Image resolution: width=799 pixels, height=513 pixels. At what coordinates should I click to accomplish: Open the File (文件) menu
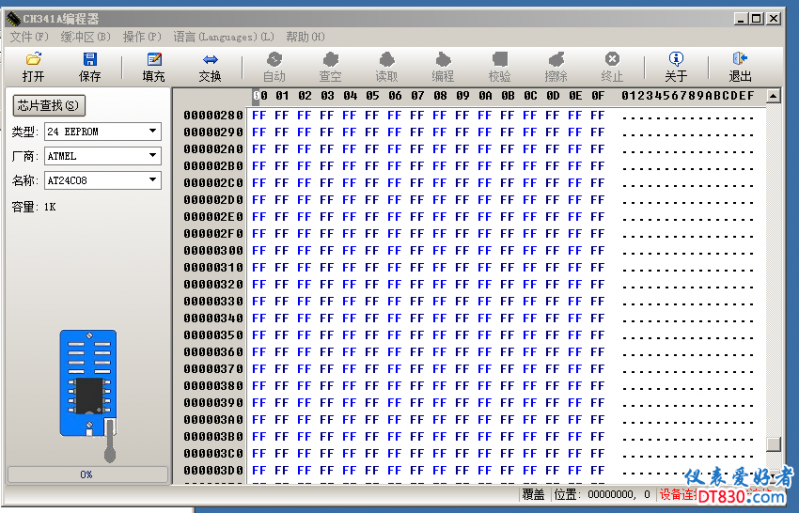(29, 37)
